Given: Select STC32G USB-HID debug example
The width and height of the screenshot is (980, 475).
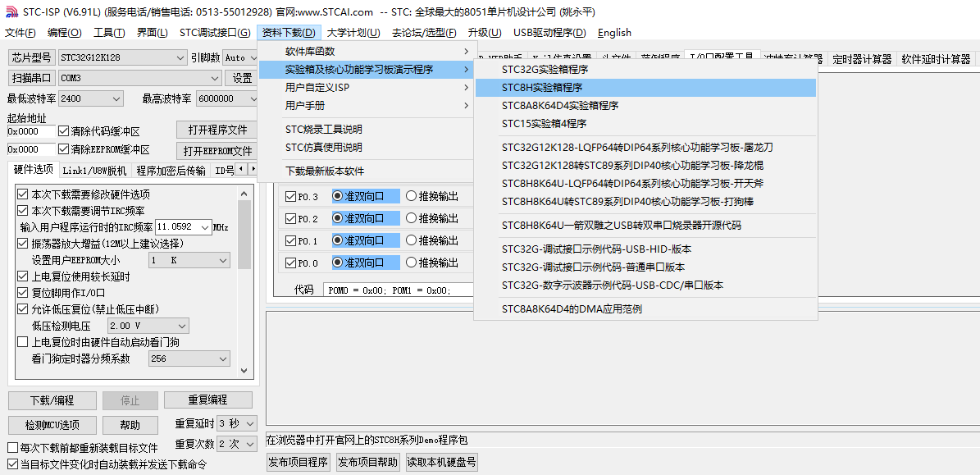Looking at the screenshot, I should [645, 249].
